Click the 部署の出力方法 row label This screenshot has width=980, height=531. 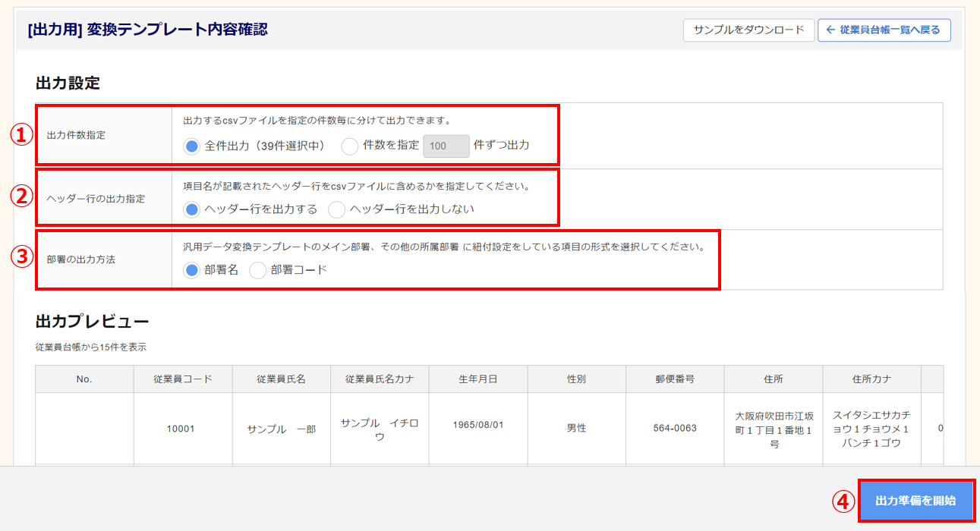[81, 259]
